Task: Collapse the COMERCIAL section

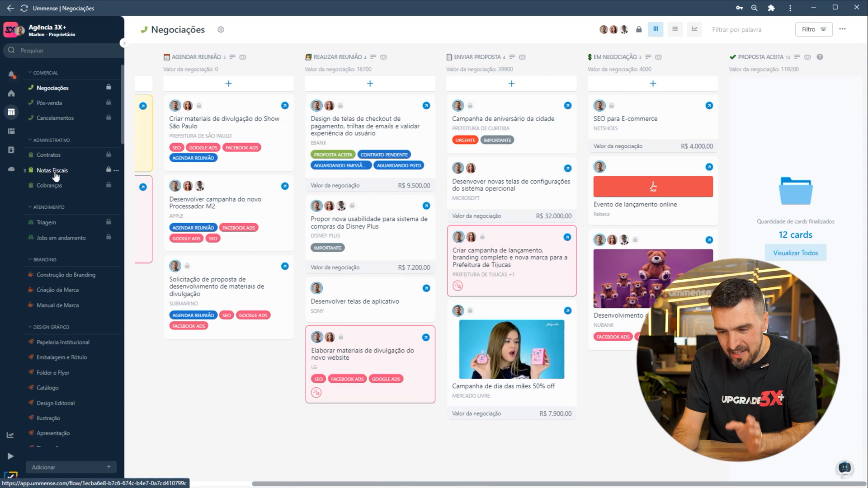Action: point(43,72)
